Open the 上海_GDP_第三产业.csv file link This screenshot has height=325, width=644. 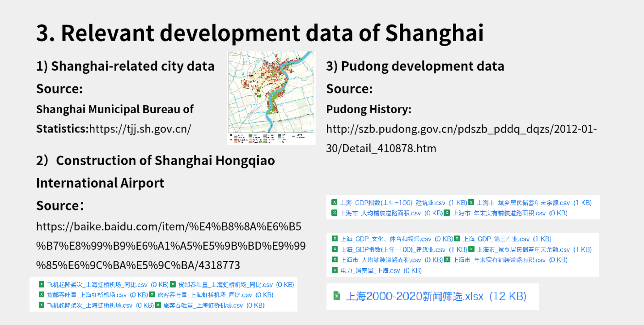click(507, 239)
